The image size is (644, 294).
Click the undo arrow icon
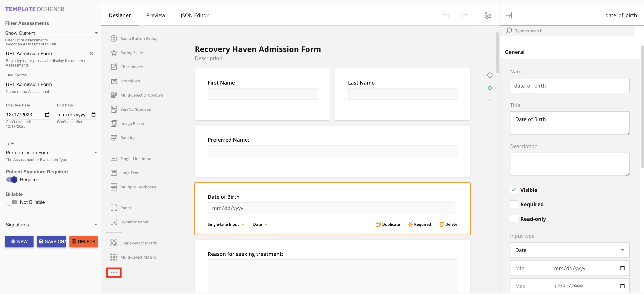446,15
